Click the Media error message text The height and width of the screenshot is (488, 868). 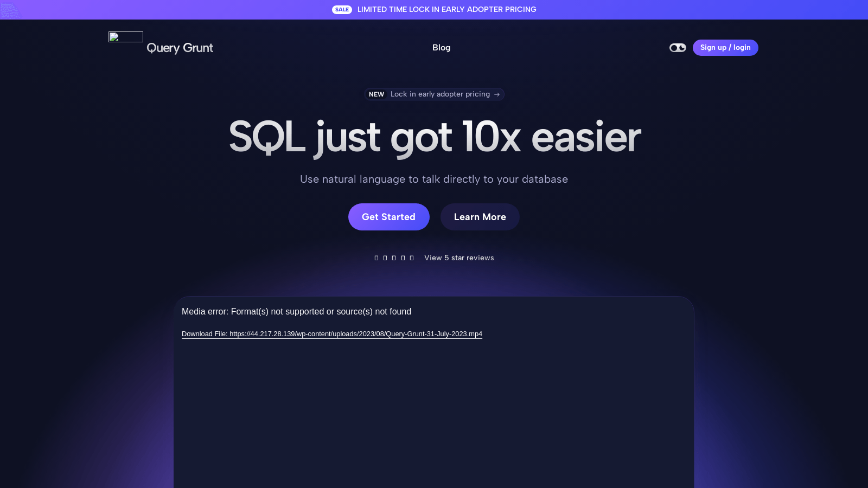[x=296, y=312]
